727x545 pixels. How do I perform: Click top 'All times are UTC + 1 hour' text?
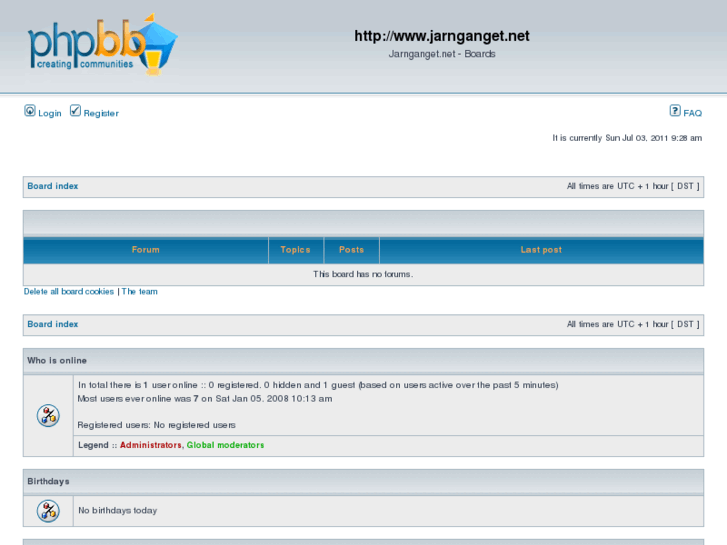pyautogui.click(x=633, y=186)
